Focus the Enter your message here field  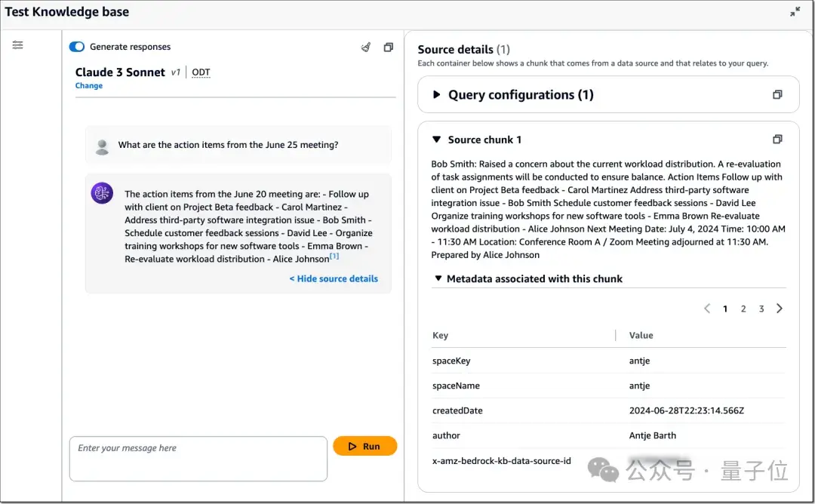pyautogui.click(x=198, y=458)
